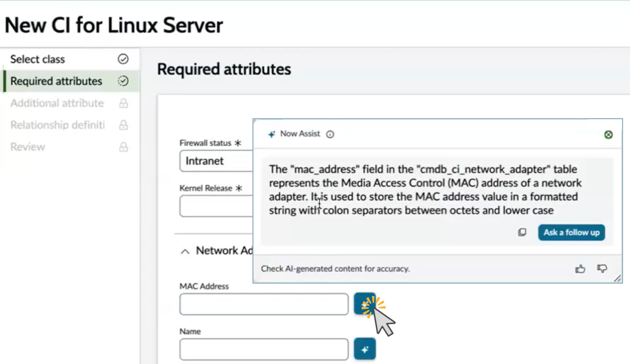The width and height of the screenshot is (630, 364).
Task: Click Now Assist sparkle next to Name field
Action: click(x=364, y=349)
